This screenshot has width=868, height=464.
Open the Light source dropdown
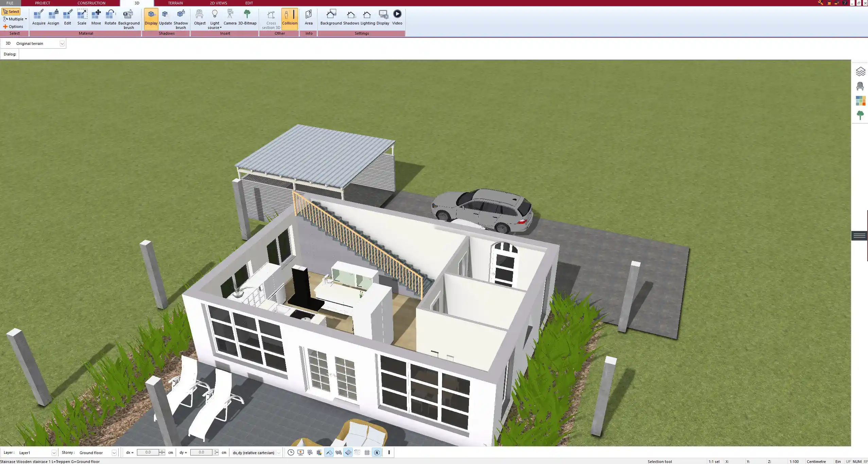(215, 19)
